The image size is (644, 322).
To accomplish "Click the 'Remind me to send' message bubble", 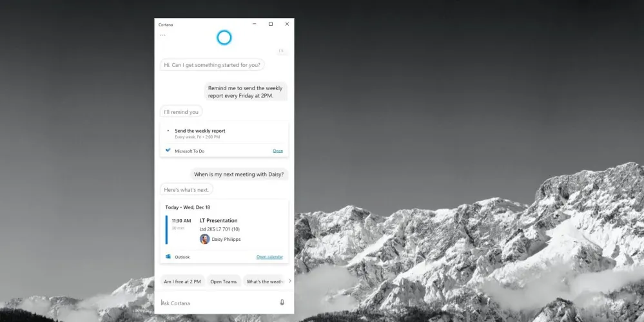I will [246, 91].
